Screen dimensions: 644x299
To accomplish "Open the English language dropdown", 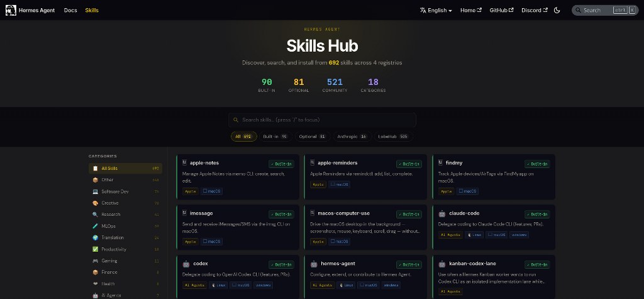I will (436, 10).
